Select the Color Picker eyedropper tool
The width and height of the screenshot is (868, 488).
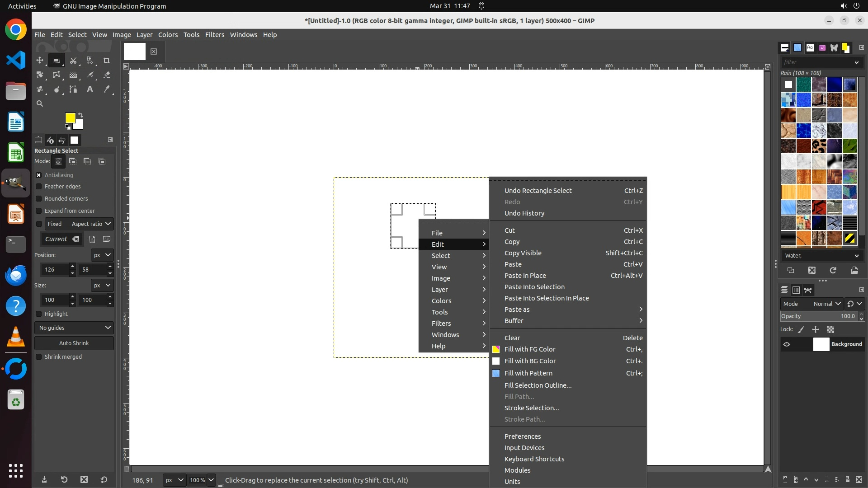(x=107, y=89)
